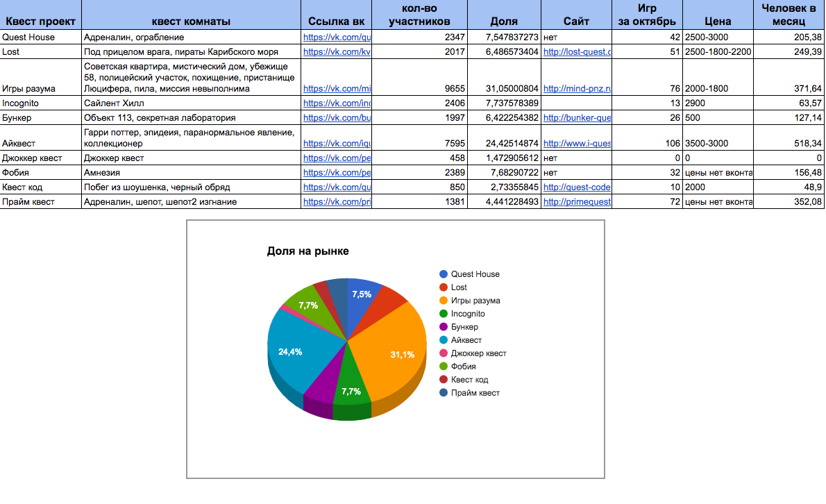Select the Джоккер квест legend entry

473,353
